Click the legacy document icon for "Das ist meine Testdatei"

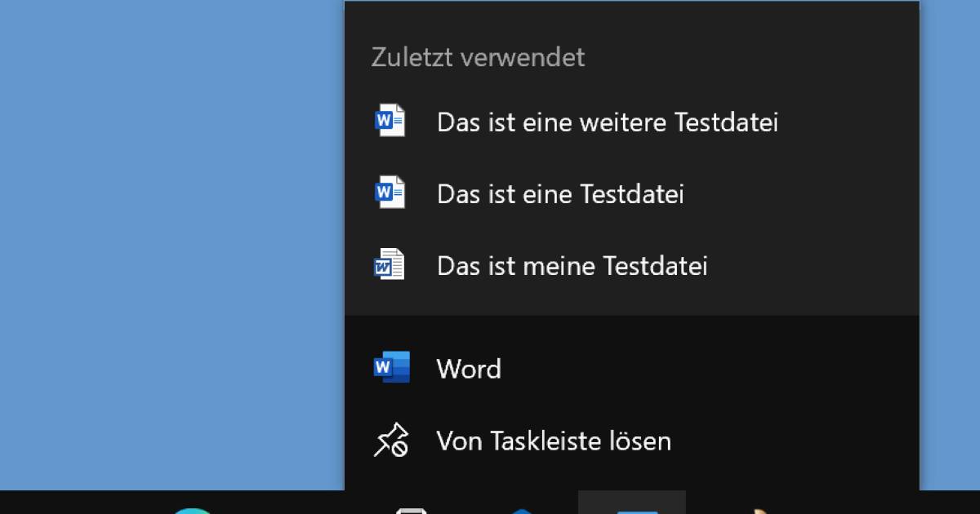[390, 264]
